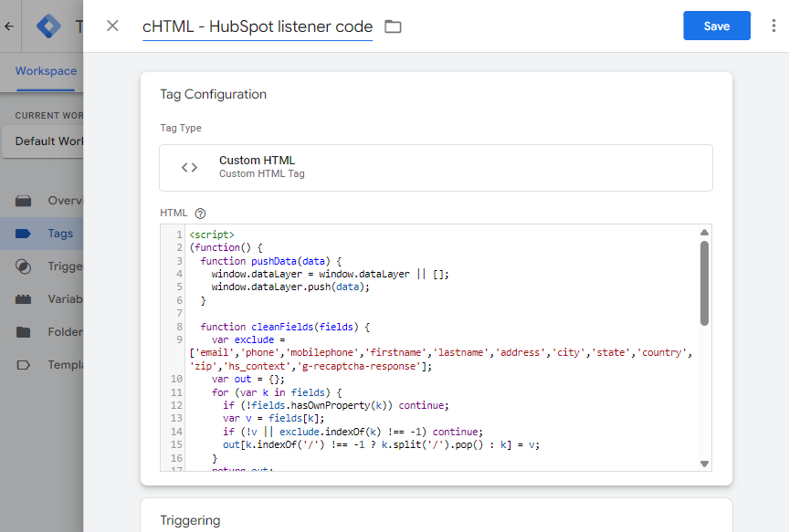Click the Save button
This screenshot has width=789, height=532.
pos(716,26)
